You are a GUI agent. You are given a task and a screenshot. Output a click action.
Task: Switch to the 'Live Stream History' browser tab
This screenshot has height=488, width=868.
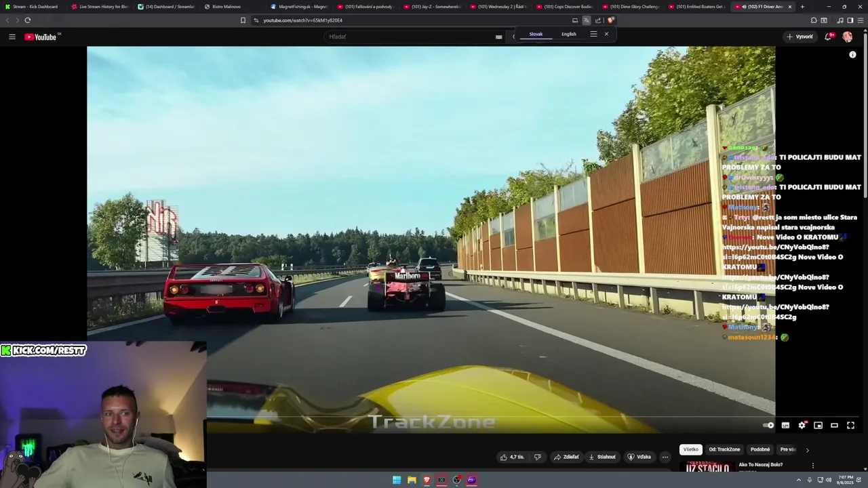100,7
